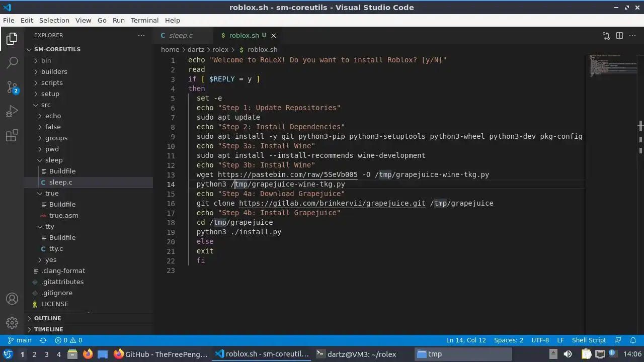Click VS Code logo in title bar

8,7
